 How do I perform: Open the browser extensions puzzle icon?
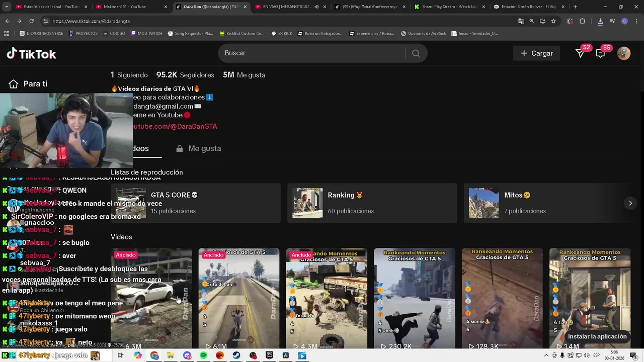point(583,21)
